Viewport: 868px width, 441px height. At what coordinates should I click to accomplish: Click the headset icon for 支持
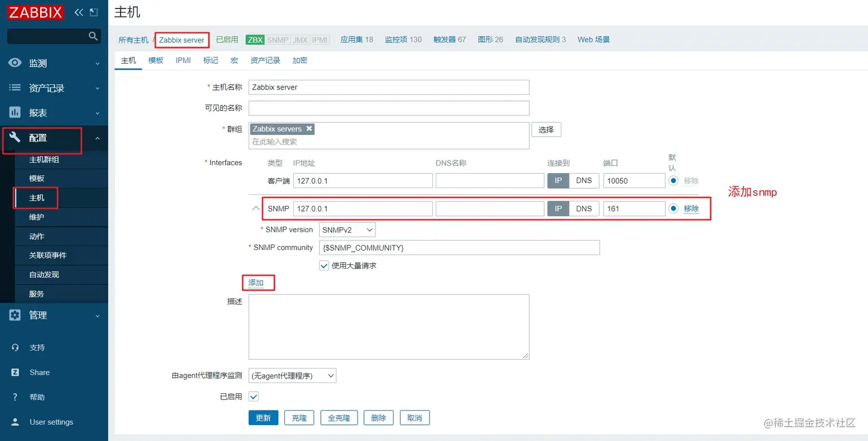coord(15,348)
